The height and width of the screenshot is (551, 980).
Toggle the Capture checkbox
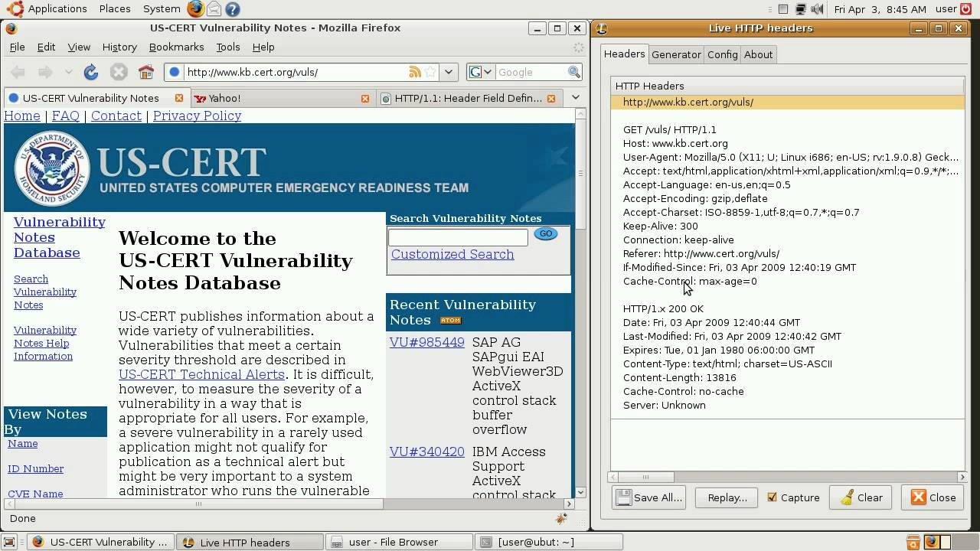[772, 497]
